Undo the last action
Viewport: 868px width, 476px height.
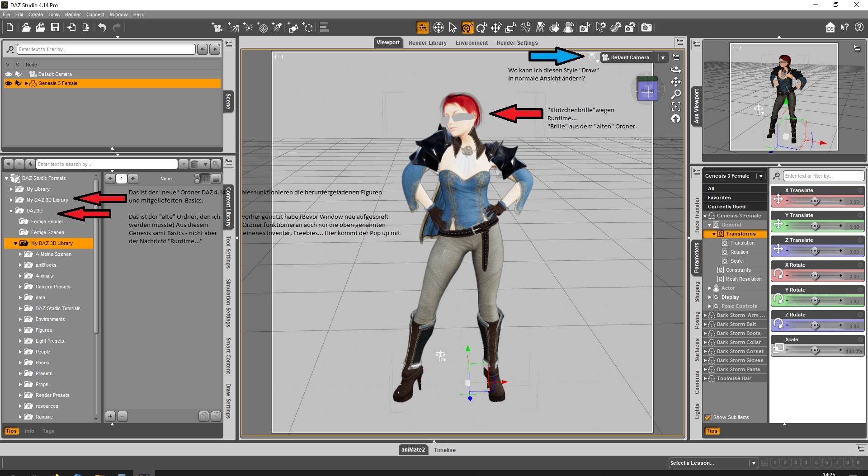coord(102,28)
